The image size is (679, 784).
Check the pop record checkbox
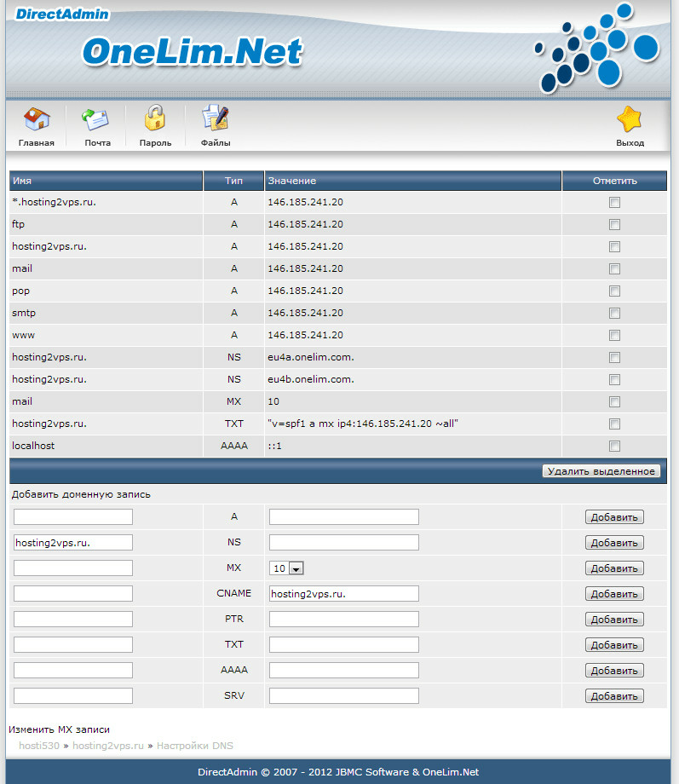click(x=614, y=291)
